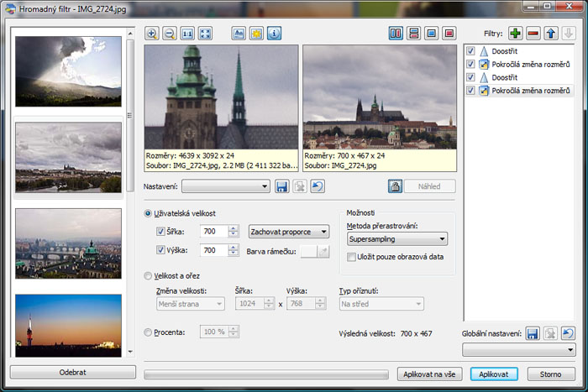The width and height of the screenshot is (588, 392).
Task: Switch to side-by-side preview layout
Action: point(396,34)
